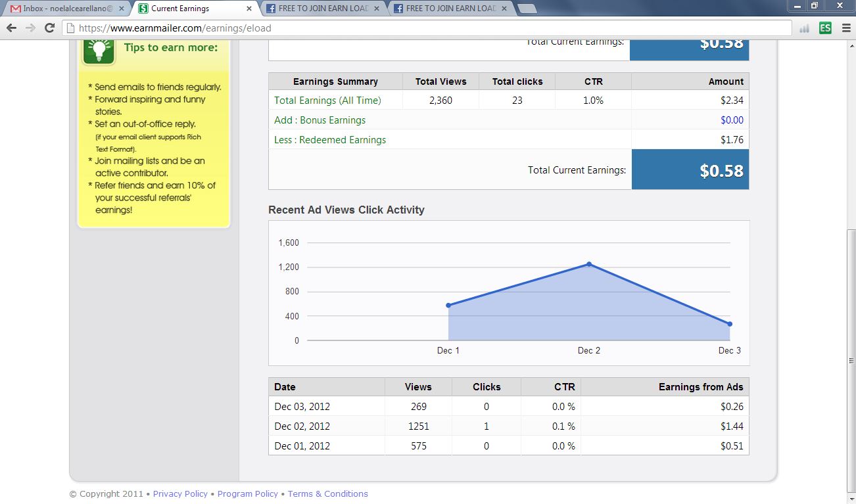856x504 pixels.
Task: Select the 575 views cell
Action: click(x=419, y=446)
